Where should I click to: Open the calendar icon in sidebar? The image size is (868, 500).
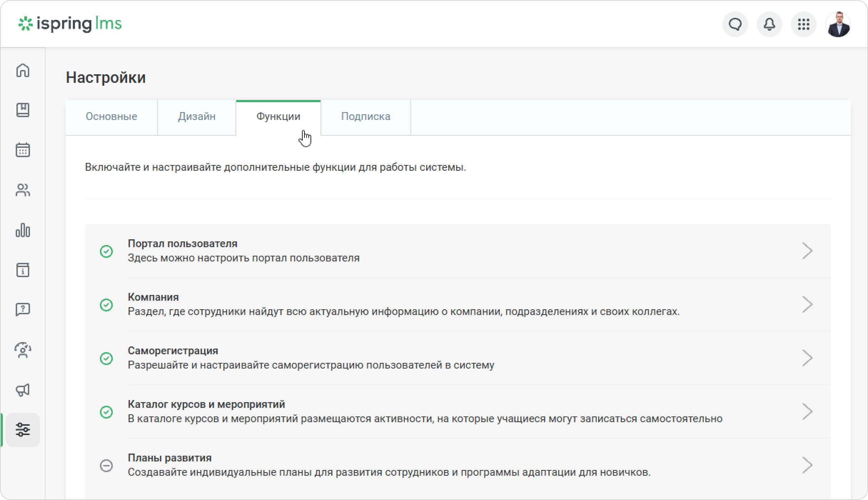(x=23, y=150)
